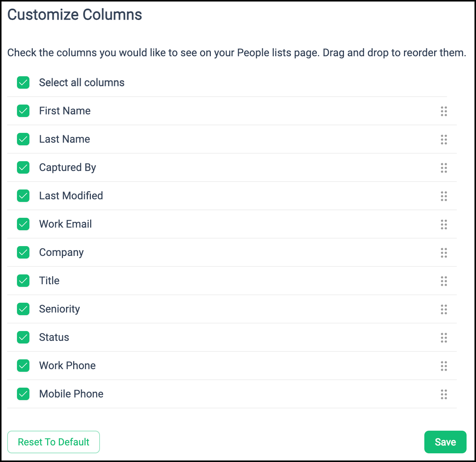Click the Seniority reorder grip icon
The height and width of the screenshot is (462, 476).
click(x=444, y=310)
